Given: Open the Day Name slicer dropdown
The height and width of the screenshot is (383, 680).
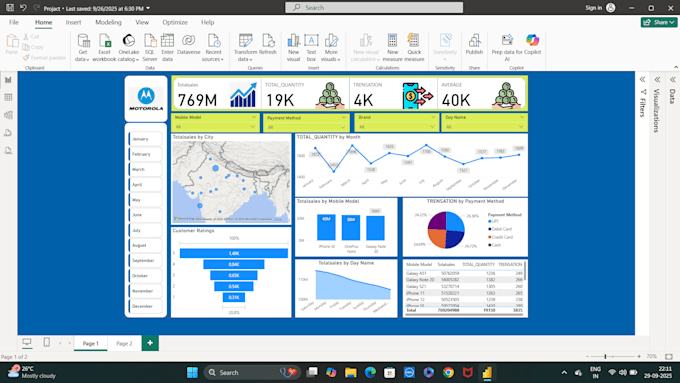Looking at the screenshot, I should point(521,127).
